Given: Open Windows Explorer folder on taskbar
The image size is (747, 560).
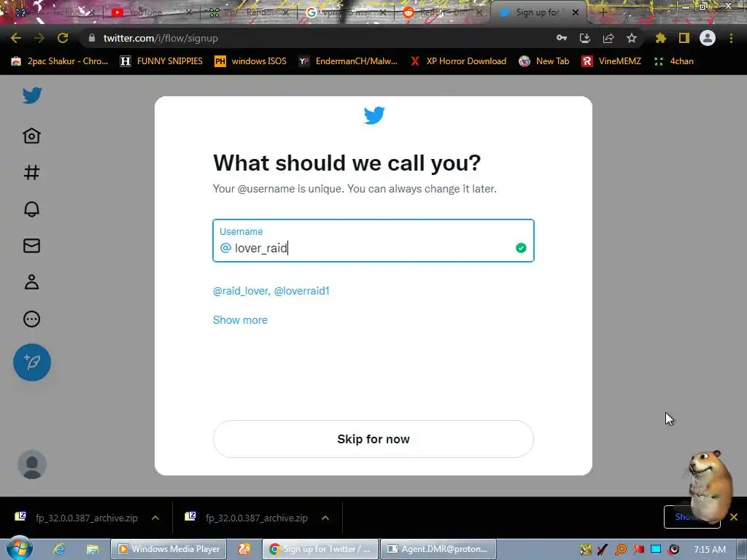Looking at the screenshot, I should coord(93,549).
